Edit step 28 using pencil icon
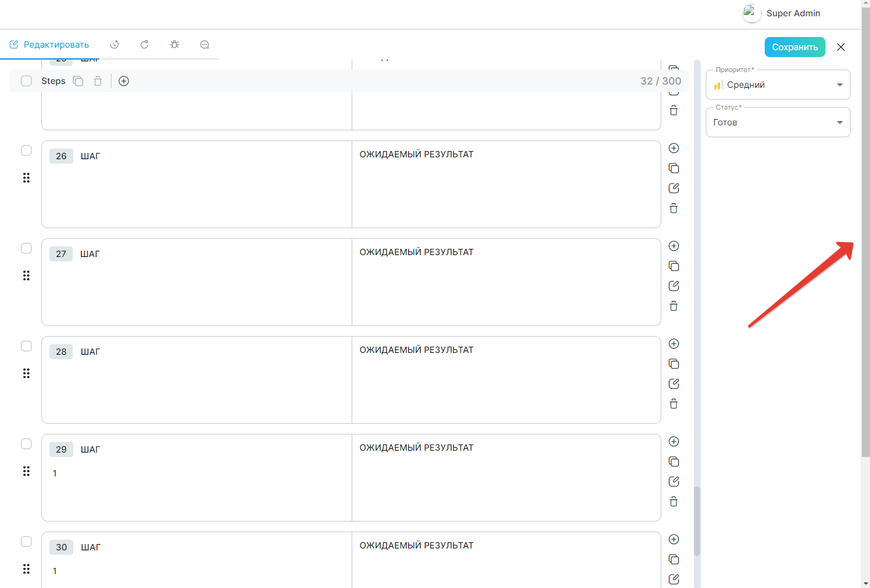This screenshot has width=870, height=588. tap(674, 384)
